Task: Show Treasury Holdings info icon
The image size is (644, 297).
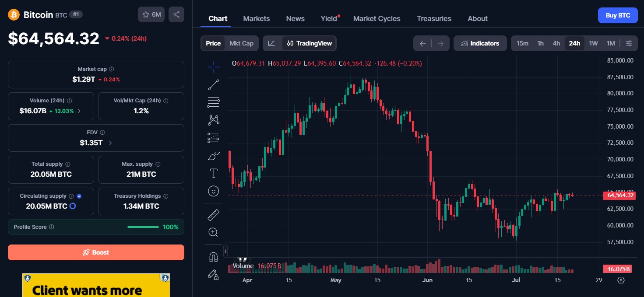Action: coord(165,196)
